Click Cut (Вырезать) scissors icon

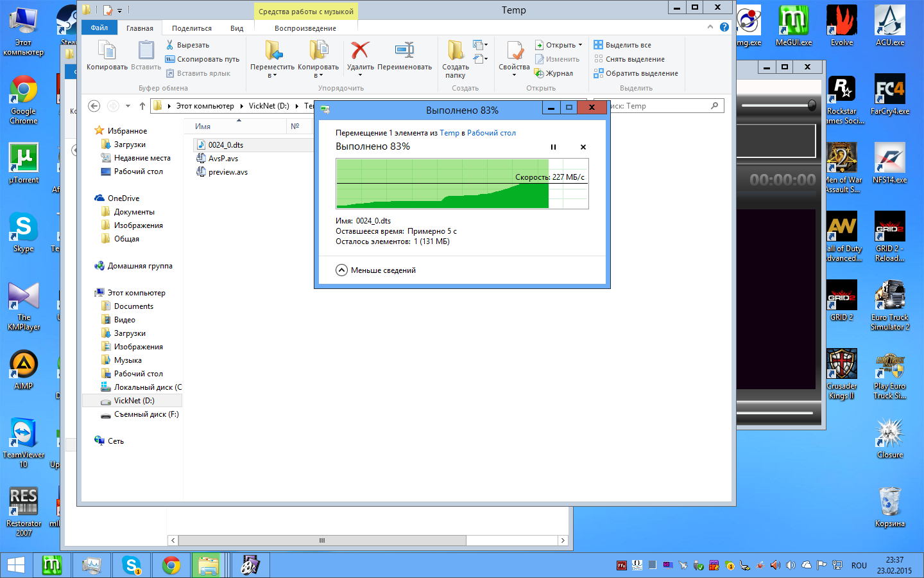pyautogui.click(x=170, y=45)
